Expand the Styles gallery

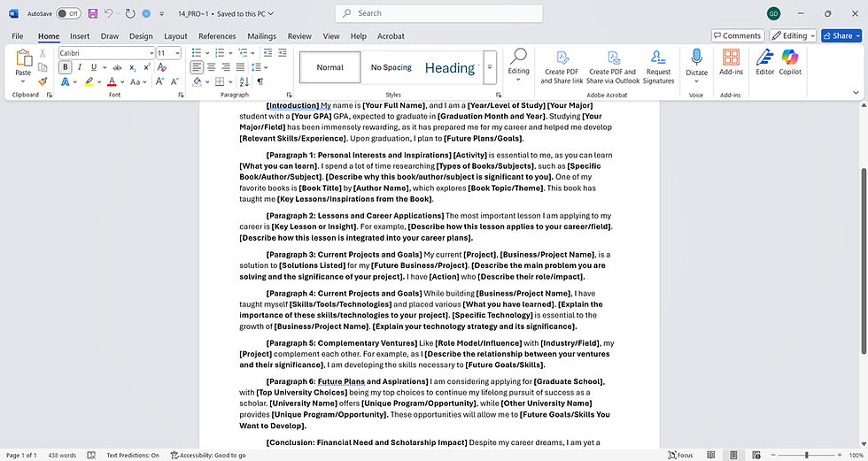coord(489,67)
